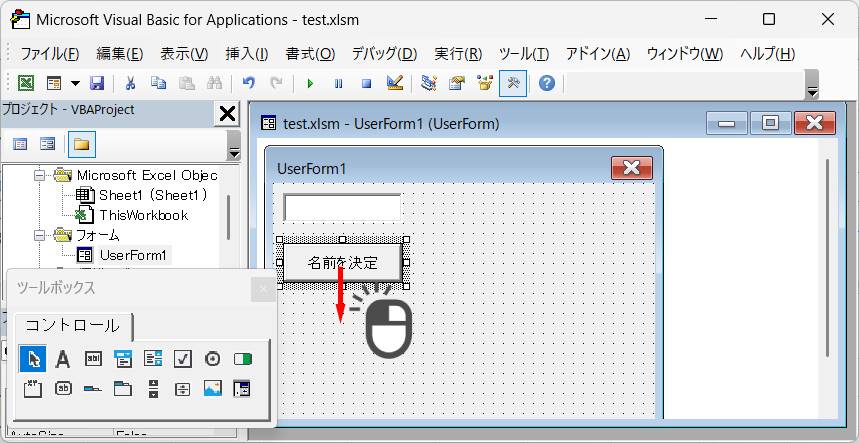Close the プロジェクト - VBAProject pane
Screen dimensions: 859x443
(227, 114)
